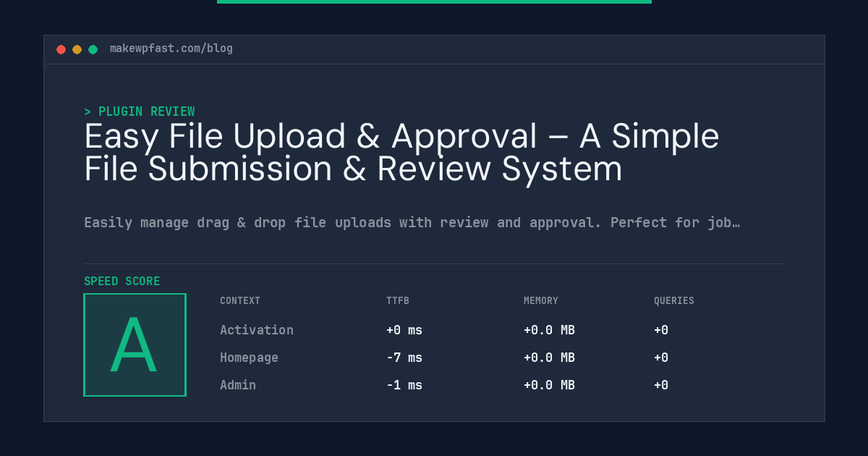Screen dimensions: 868x456
Task: Click the Activation memory value '+0.0 MB'
Action: pyautogui.click(x=549, y=330)
